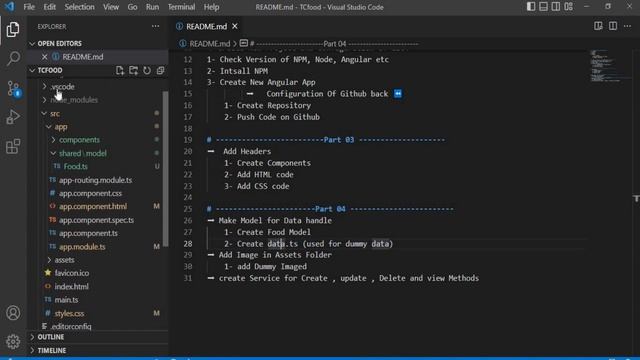Image resolution: width=640 pixels, height=360 pixels.
Task: Open app.component.spec.ts file
Action: coord(96,220)
